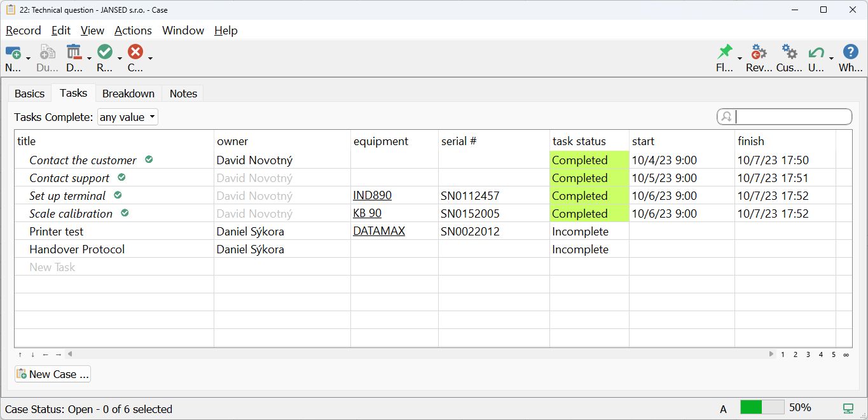The height and width of the screenshot is (420, 868).
Task: Click the Customize gears toolbar icon
Action: [789, 52]
